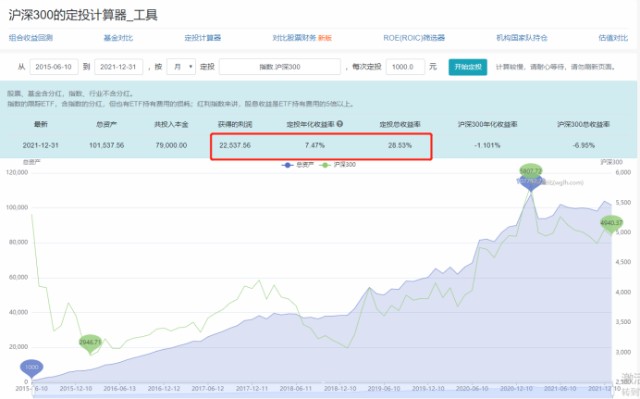The image size is (640, 399).
Task: Switch to the 基金对比 tab
Action: click(x=118, y=38)
